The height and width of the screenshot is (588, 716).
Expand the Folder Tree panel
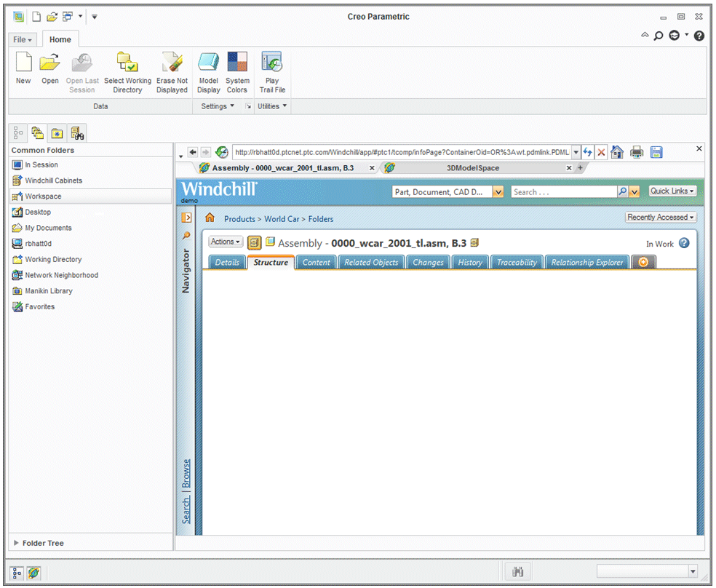click(x=41, y=543)
